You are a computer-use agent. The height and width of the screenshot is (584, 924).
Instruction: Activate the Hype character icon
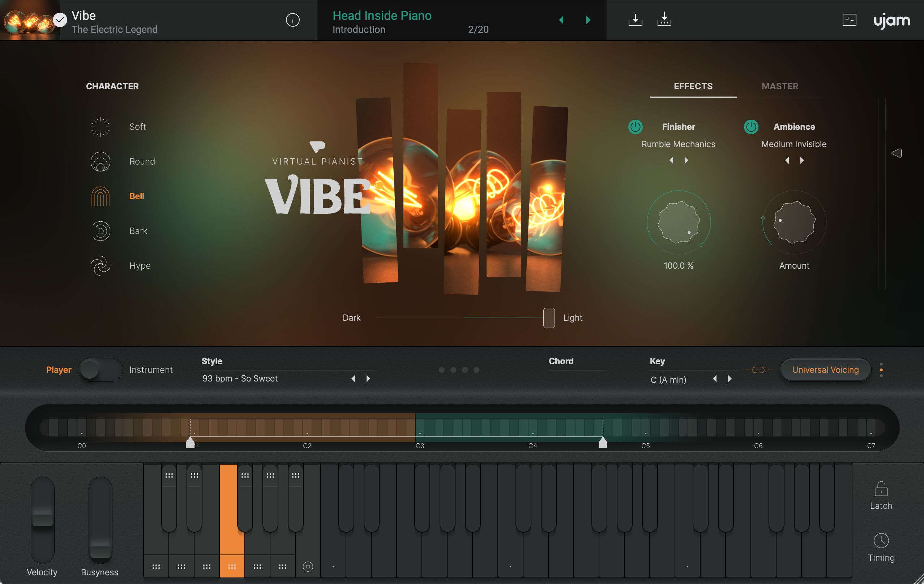[100, 265]
